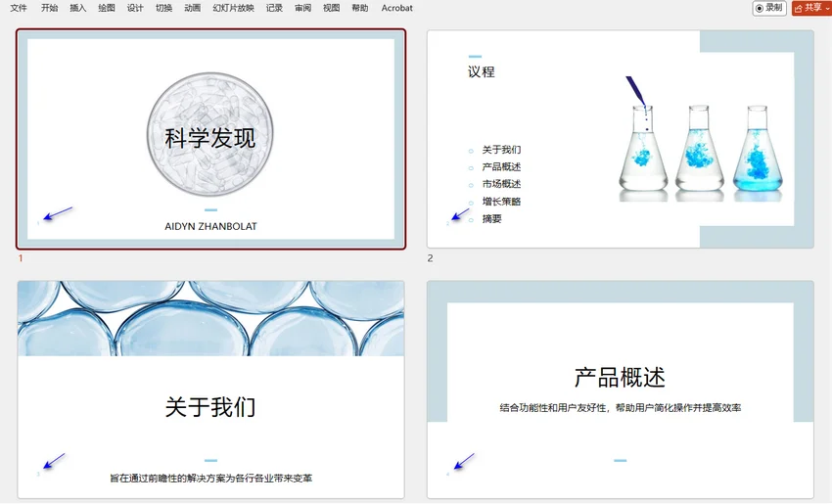This screenshot has height=504, width=832.
Task: Click the 结合功能性和用户友好性 description text
Action: 621,407
